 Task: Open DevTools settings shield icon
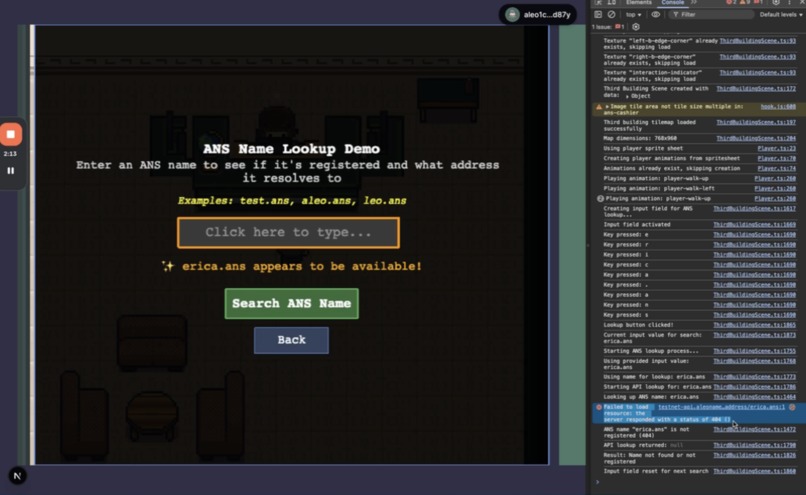[x=776, y=3]
